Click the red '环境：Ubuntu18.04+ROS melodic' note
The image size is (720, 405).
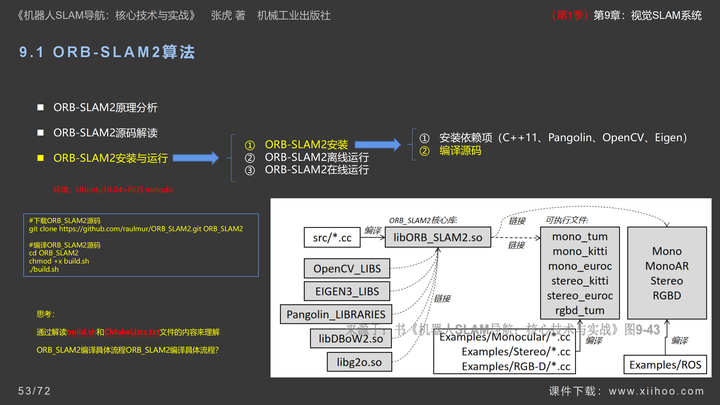point(113,189)
